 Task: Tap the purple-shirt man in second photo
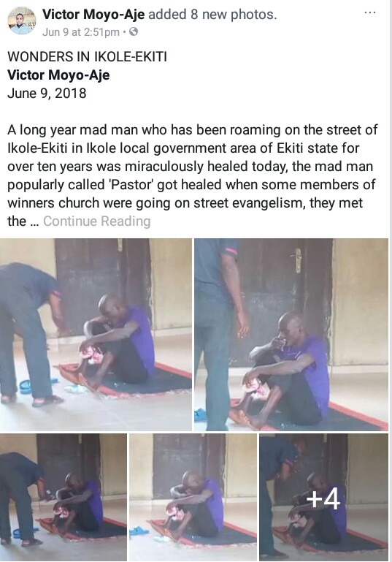click(x=290, y=369)
